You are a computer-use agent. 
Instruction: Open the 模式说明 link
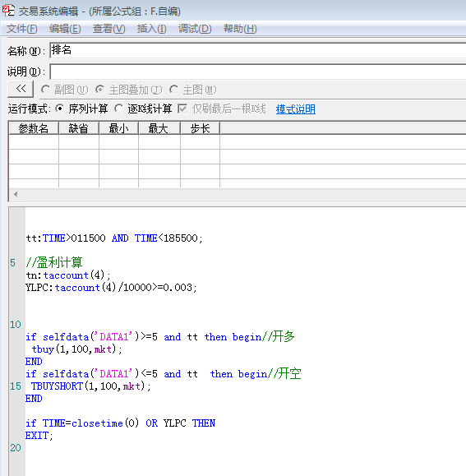(x=296, y=109)
